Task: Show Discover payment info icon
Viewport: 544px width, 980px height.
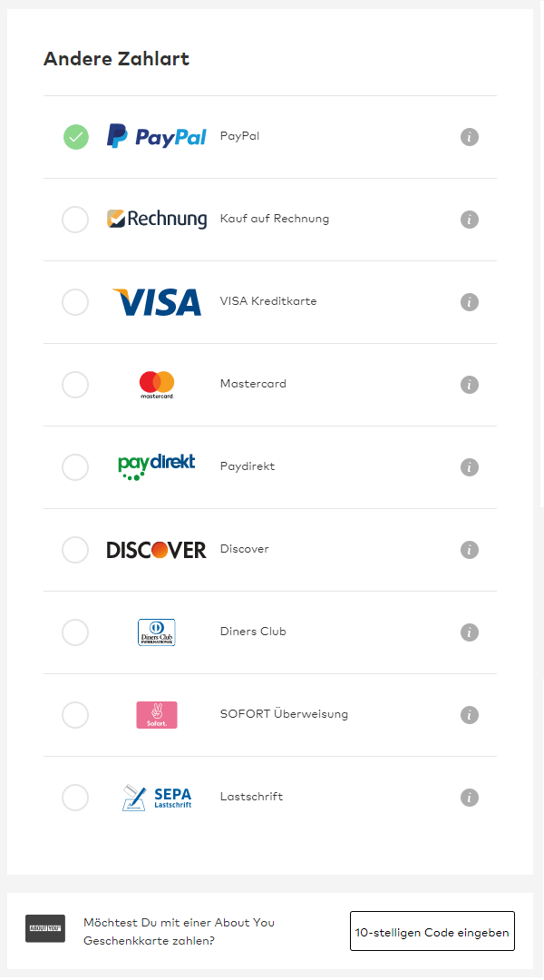Action: [x=469, y=549]
